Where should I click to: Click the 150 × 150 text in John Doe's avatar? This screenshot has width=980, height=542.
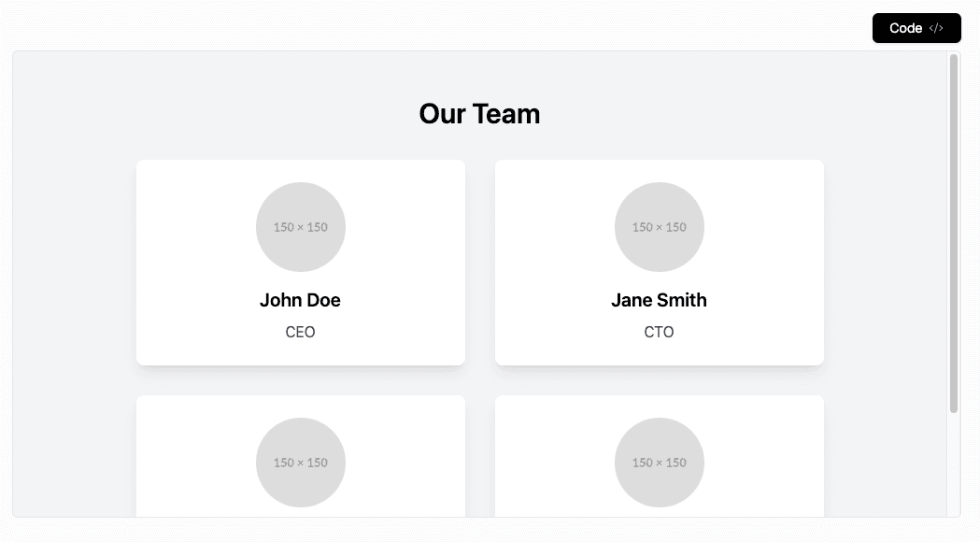[x=301, y=227]
